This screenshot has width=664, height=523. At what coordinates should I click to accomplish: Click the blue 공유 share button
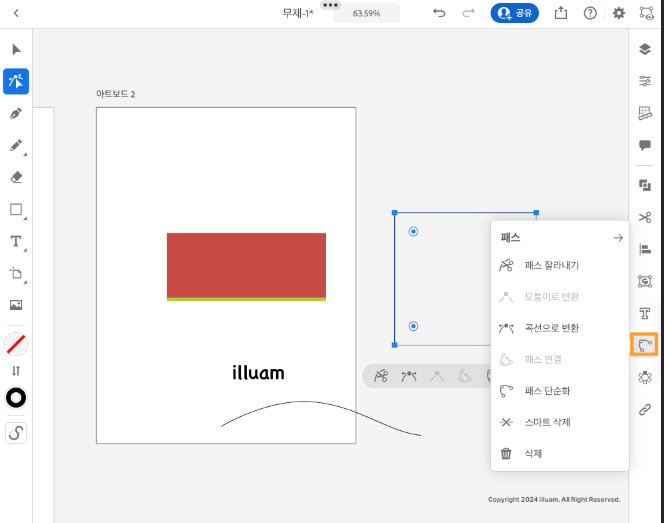pyautogui.click(x=515, y=13)
